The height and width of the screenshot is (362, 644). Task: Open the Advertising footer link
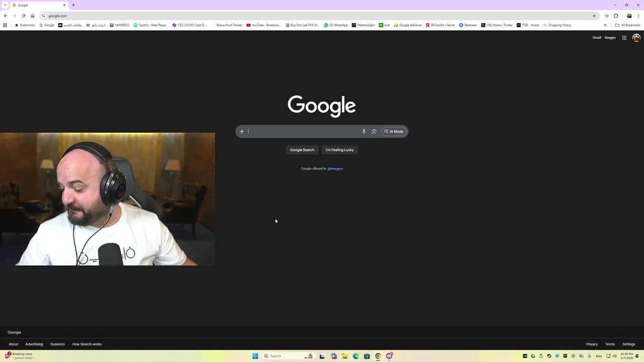pos(34,344)
